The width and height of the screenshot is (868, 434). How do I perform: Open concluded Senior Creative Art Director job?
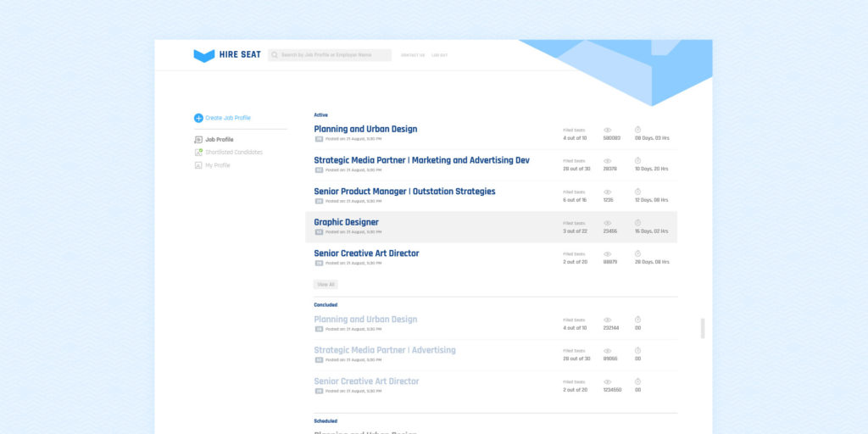click(366, 381)
